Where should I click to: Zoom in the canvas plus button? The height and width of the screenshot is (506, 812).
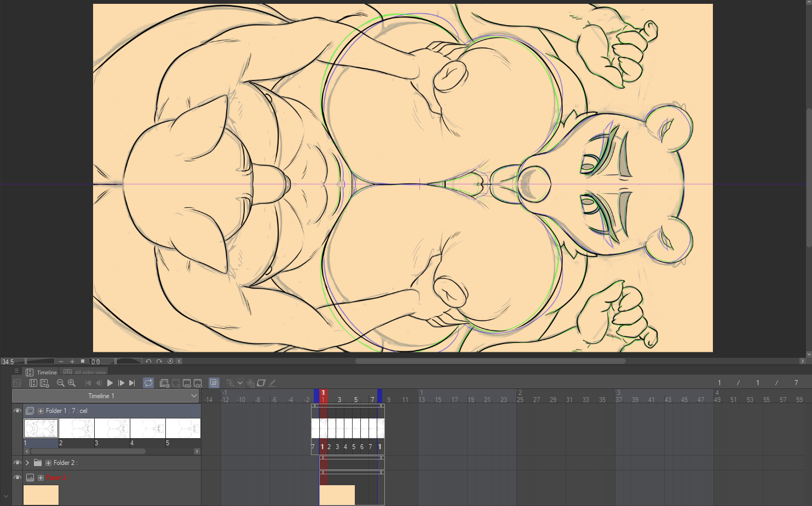click(72, 362)
